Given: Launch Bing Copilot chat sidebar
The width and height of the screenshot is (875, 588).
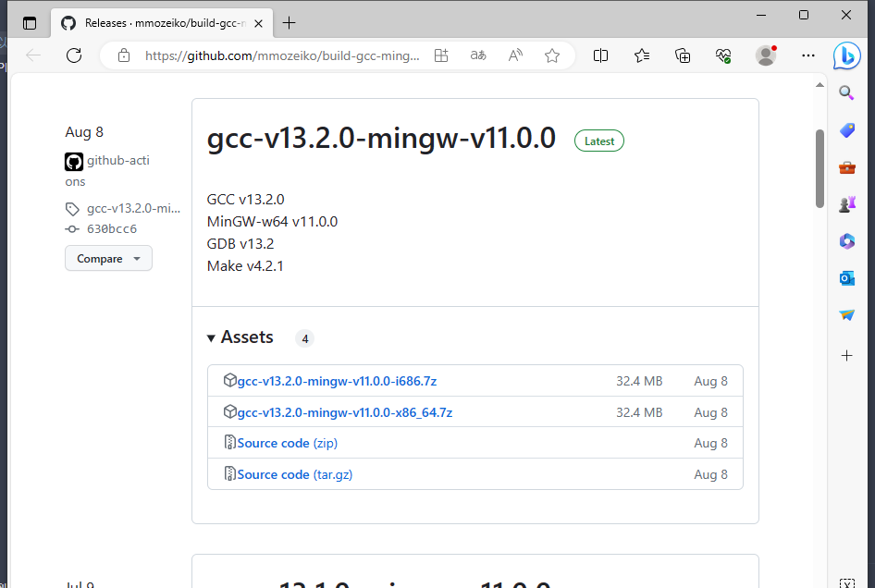Looking at the screenshot, I should pyautogui.click(x=846, y=55).
